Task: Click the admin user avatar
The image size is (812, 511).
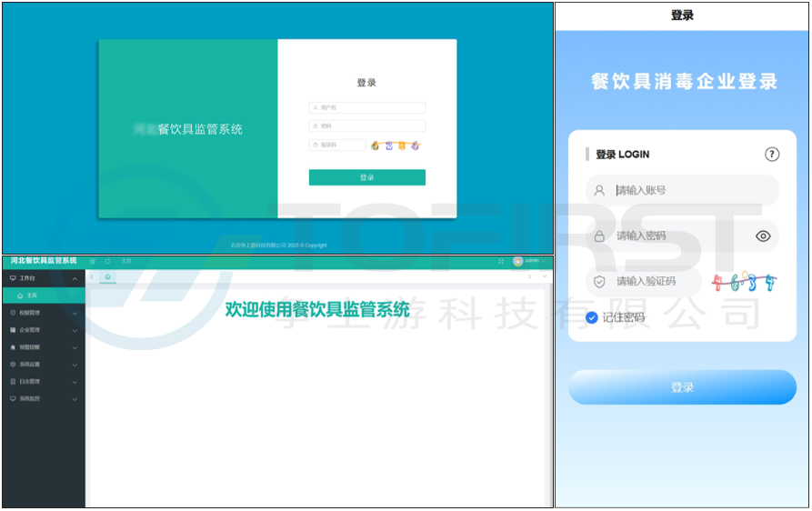Action: click(517, 261)
